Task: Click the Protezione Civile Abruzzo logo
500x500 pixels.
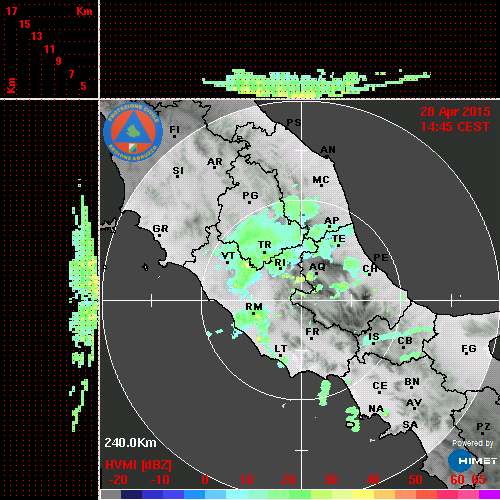Action: point(133,132)
